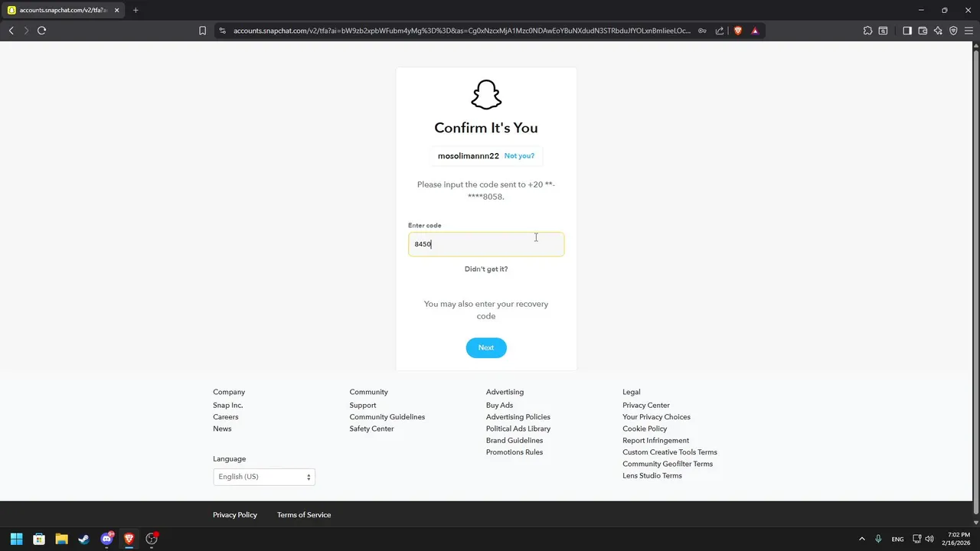Open the News footer link
This screenshot has height=551, width=980.
tap(222, 429)
